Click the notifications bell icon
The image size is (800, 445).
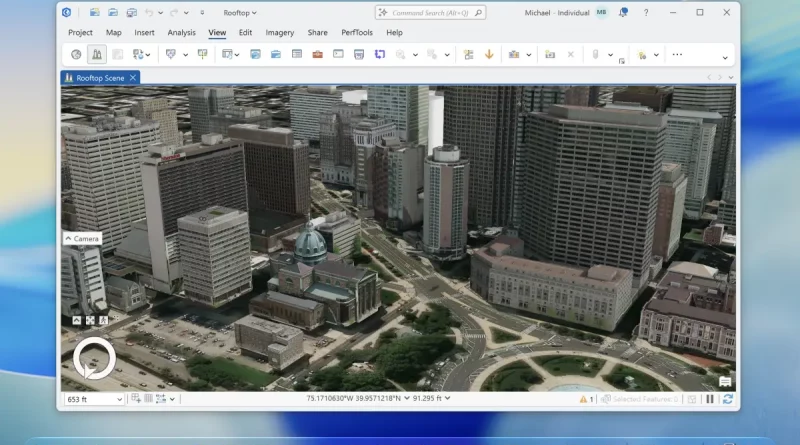click(x=623, y=12)
